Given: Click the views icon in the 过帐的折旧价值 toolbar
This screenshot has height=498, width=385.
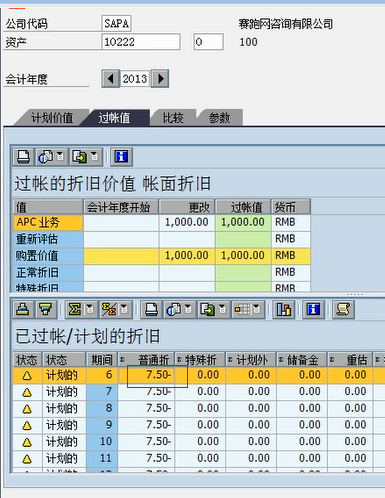Looking at the screenshot, I should click(46, 156).
